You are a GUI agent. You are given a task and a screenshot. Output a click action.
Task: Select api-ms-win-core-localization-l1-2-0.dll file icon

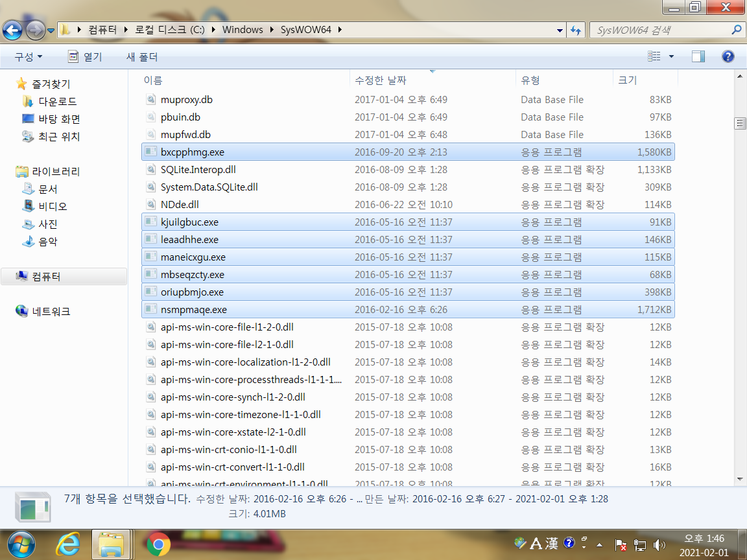(150, 362)
